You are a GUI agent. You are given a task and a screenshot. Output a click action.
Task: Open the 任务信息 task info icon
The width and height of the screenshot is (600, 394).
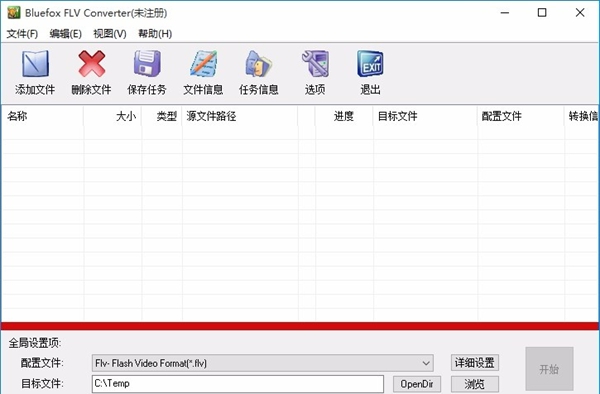[259, 64]
